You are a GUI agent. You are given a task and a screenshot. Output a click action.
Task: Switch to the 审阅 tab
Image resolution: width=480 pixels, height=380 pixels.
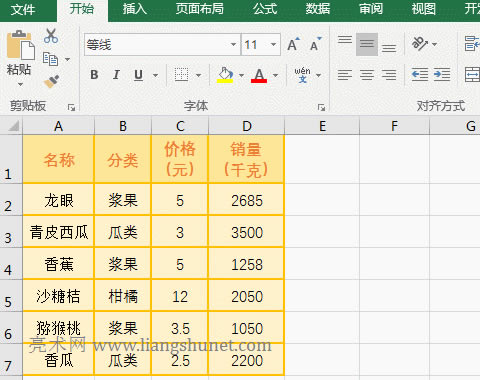371,9
